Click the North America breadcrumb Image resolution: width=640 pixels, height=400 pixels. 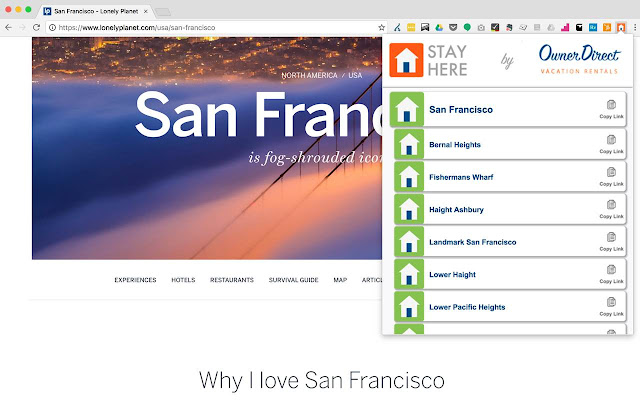pos(309,75)
